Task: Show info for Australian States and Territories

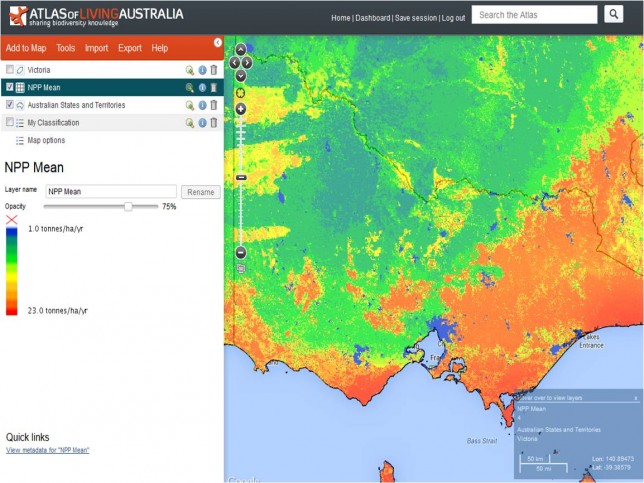Action: tap(201, 105)
